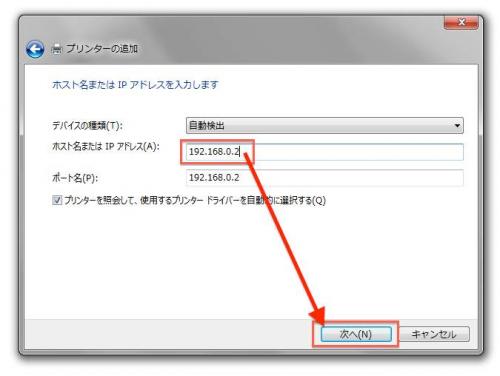Click the blue back arrow button
500x376 pixels.
35,49
